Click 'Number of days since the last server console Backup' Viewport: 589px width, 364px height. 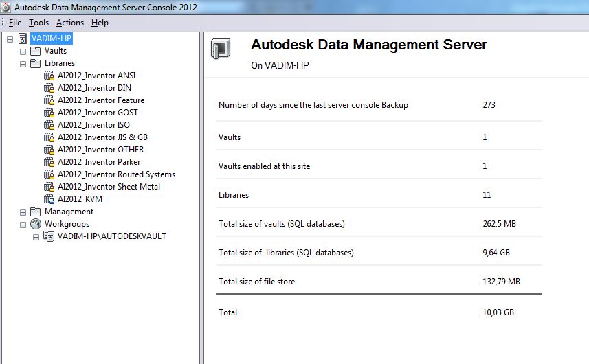313,105
